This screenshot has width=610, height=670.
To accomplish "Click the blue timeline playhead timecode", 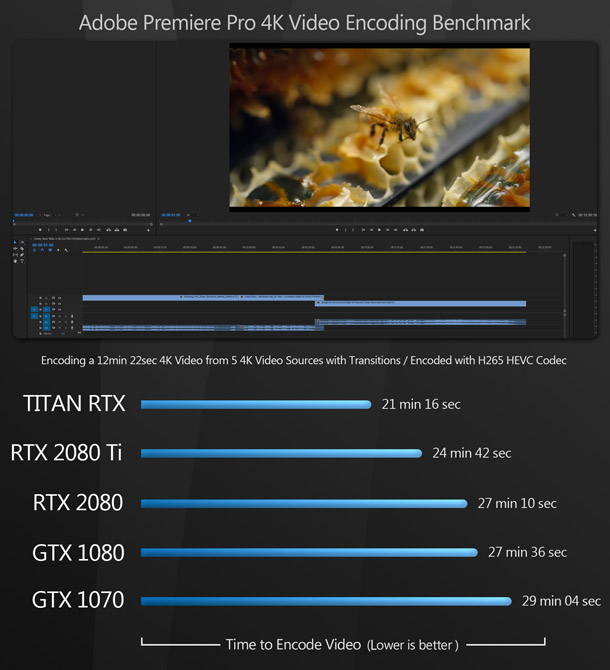I will point(42,244).
